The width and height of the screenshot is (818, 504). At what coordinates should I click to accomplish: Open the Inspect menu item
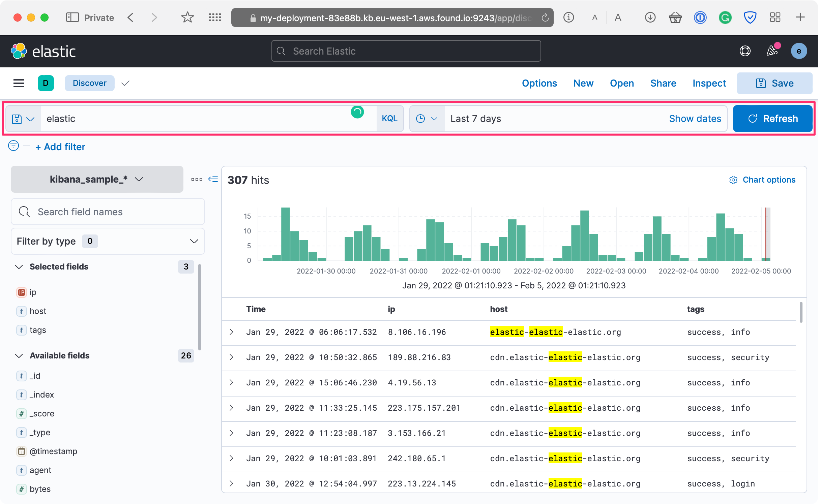coord(709,83)
